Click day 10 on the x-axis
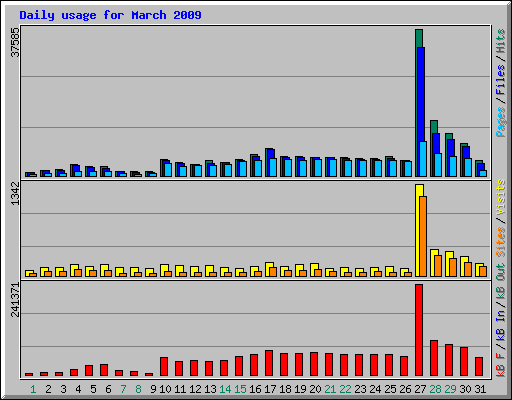512x400 pixels. [165, 389]
